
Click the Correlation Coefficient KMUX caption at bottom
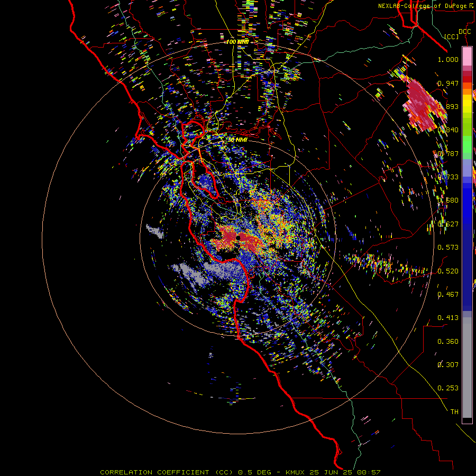(x=240, y=472)
